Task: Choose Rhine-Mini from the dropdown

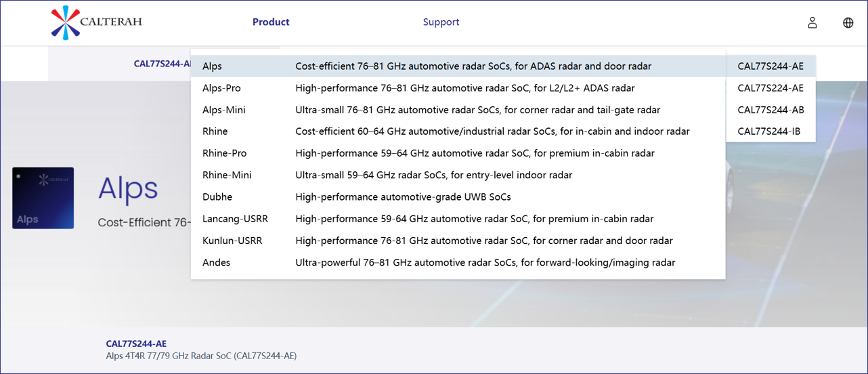Action: (x=458, y=175)
